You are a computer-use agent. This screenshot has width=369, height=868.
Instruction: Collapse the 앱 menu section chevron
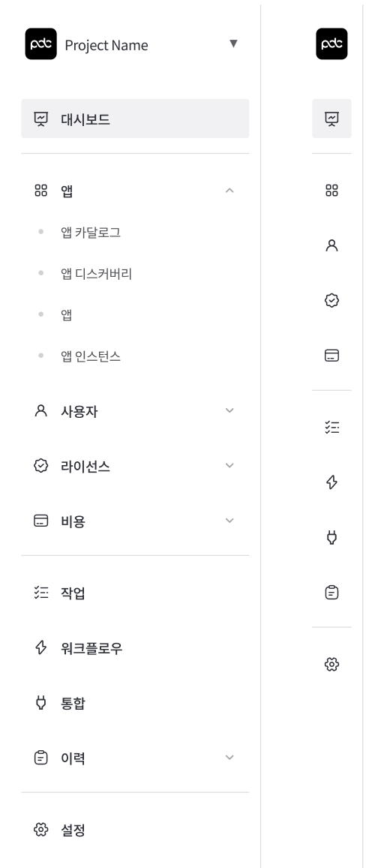[x=229, y=191]
